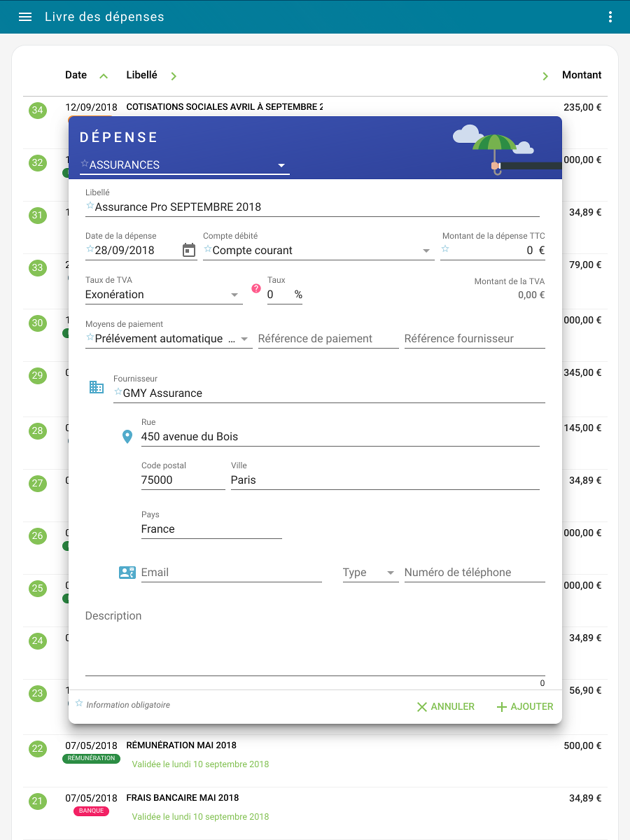This screenshot has height=840, width=630.
Task: Click the address location pin icon
Action: (127, 437)
